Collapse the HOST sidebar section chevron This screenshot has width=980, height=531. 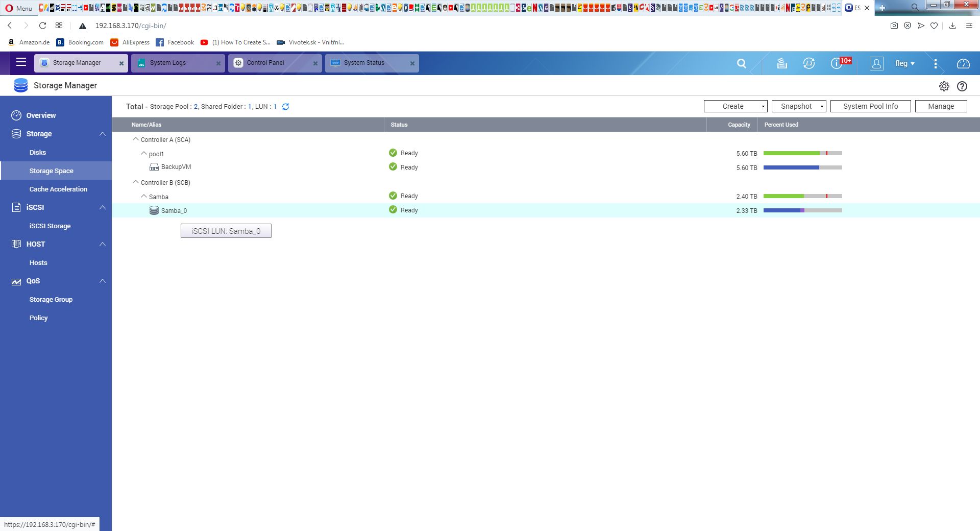pos(103,244)
